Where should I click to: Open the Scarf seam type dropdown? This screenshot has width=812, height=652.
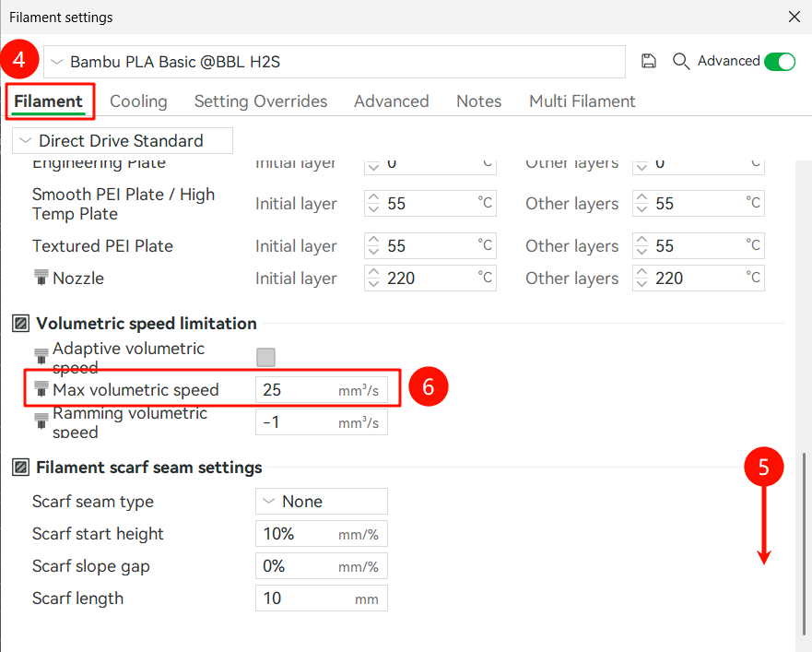click(x=321, y=502)
